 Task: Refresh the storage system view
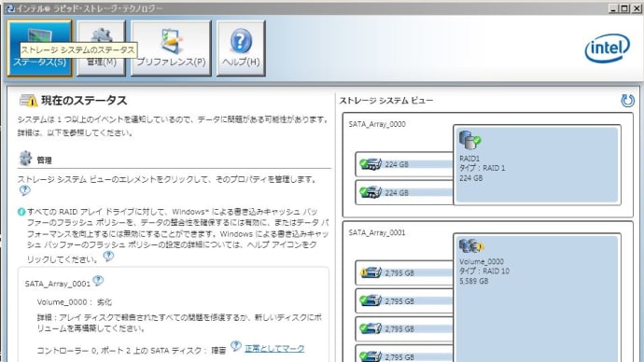(627, 101)
